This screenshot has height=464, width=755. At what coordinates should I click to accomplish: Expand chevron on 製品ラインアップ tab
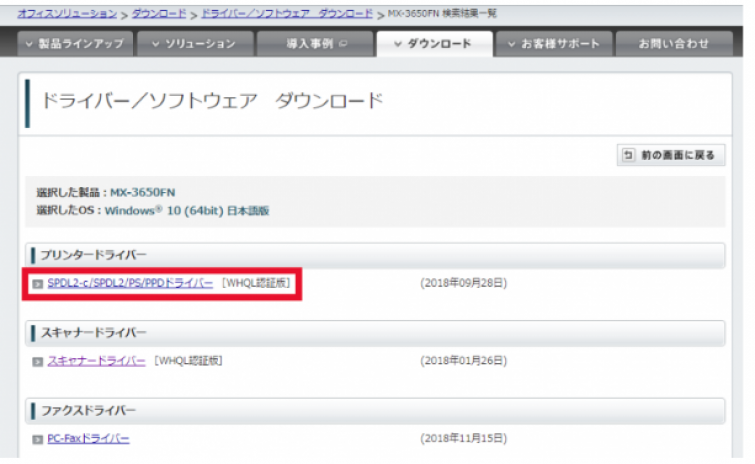click(29, 44)
